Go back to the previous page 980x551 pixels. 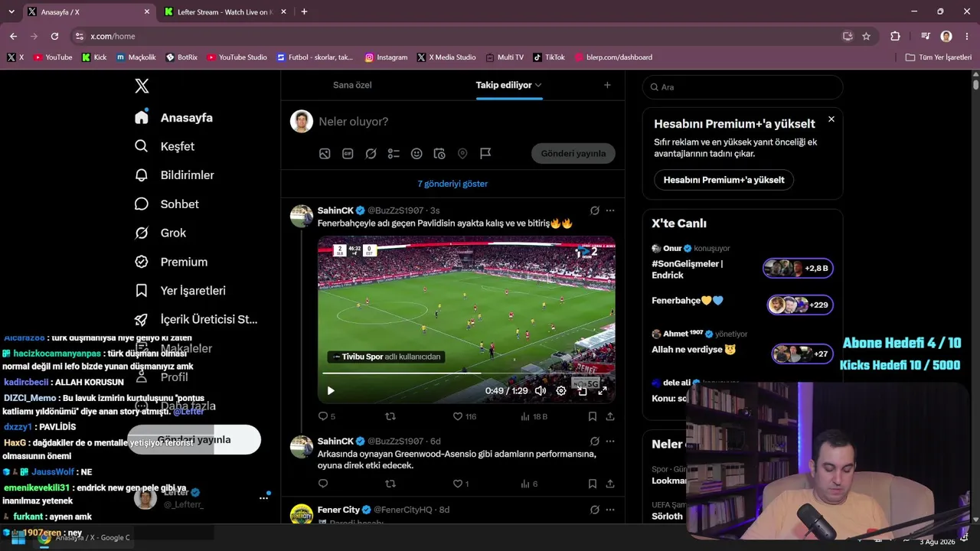[13, 36]
